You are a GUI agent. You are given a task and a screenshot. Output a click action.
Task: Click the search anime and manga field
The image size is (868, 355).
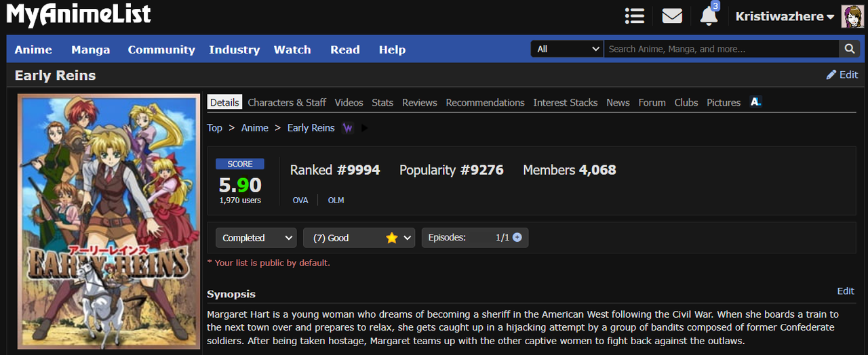point(722,49)
